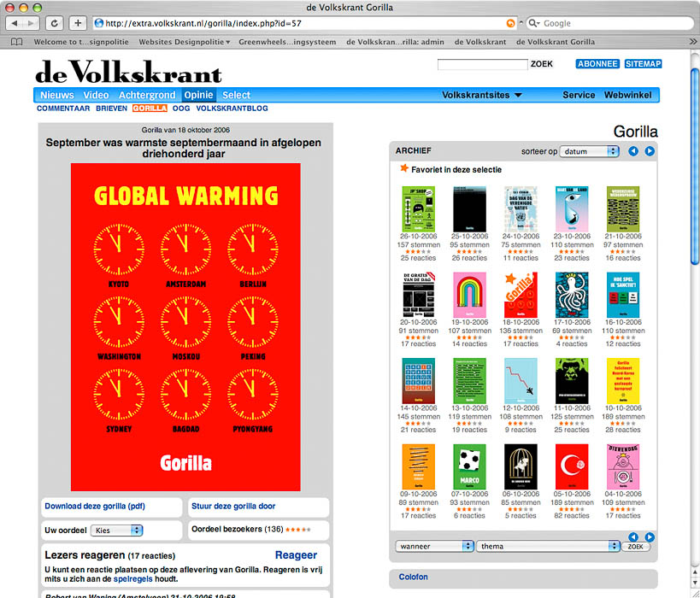The image size is (700, 598).
Task: Open the 'Greenwheels...ingsysteem' bookmark
Action: tap(287, 42)
